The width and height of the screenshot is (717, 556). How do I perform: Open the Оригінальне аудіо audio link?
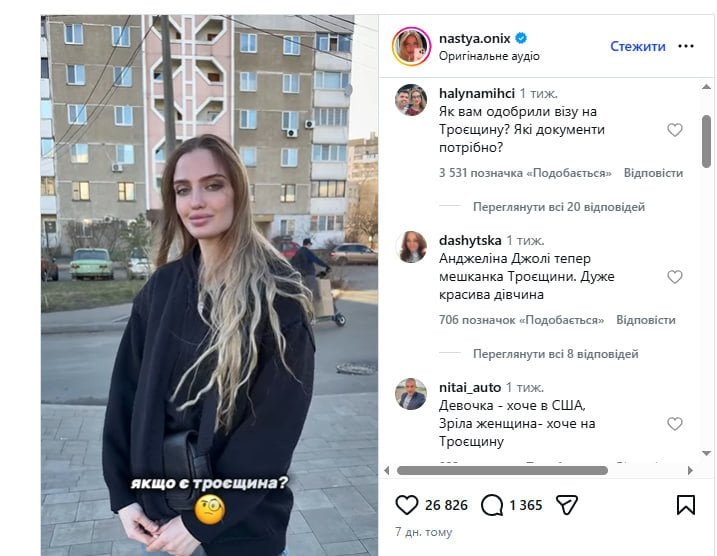(x=489, y=56)
